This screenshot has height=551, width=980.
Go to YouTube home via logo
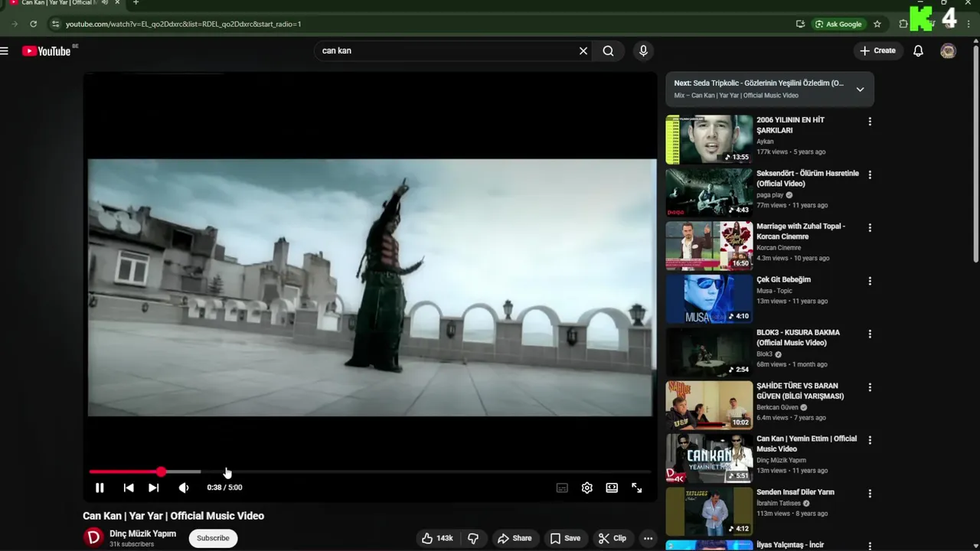[x=47, y=51]
